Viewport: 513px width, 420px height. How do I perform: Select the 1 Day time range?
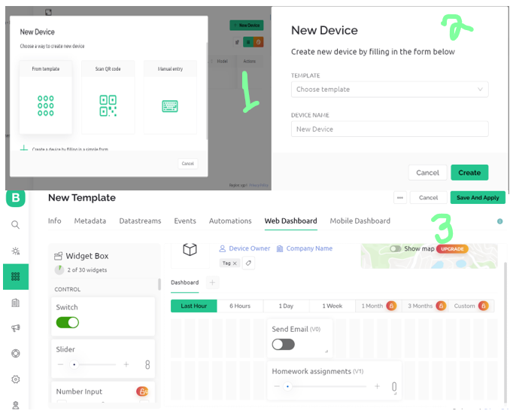pyautogui.click(x=286, y=306)
